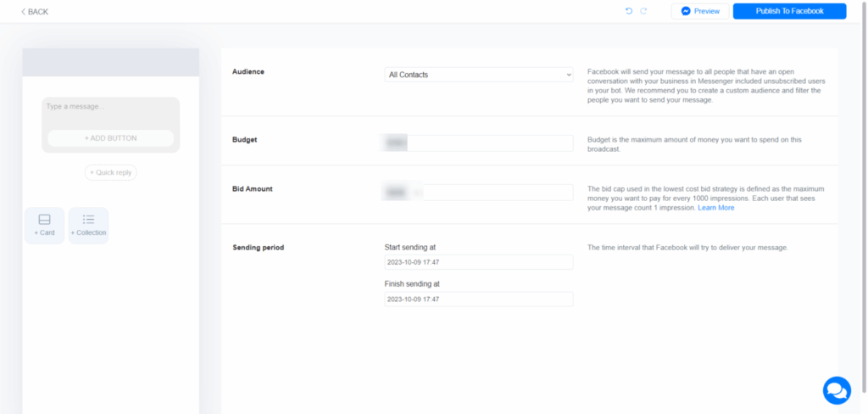
Task: Add a Quick reply
Action: (x=110, y=172)
